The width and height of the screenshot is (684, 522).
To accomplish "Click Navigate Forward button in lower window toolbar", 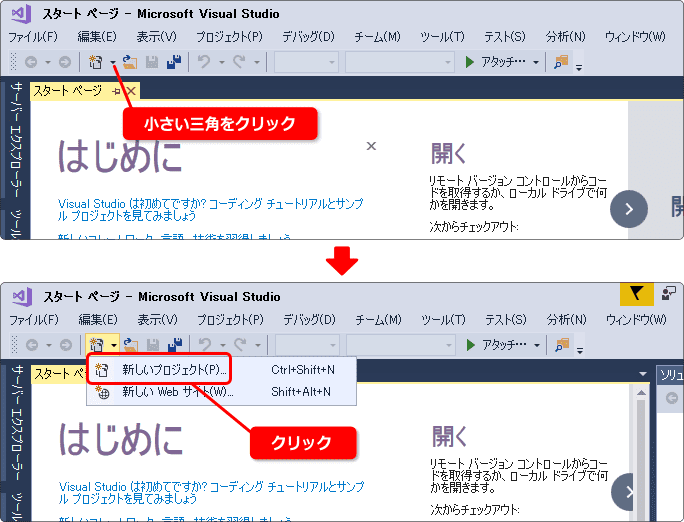I will (65, 345).
